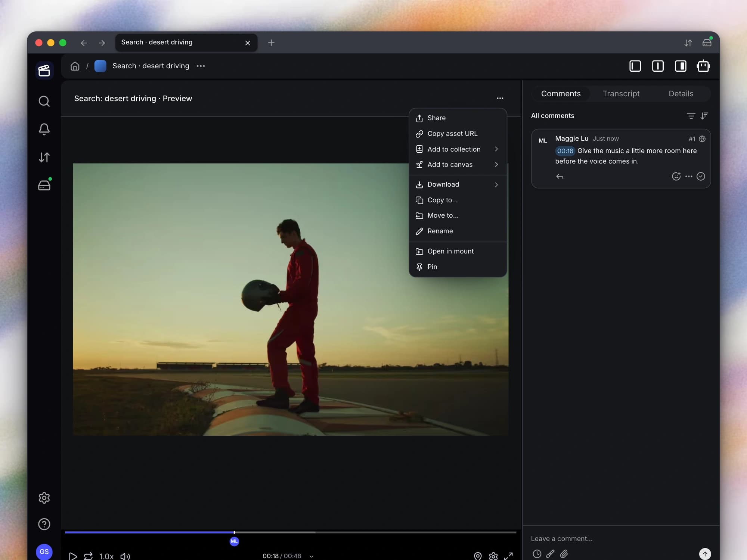Image resolution: width=747 pixels, height=560 pixels.
Task: Expand the Download submenu
Action: pyautogui.click(x=458, y=184)
